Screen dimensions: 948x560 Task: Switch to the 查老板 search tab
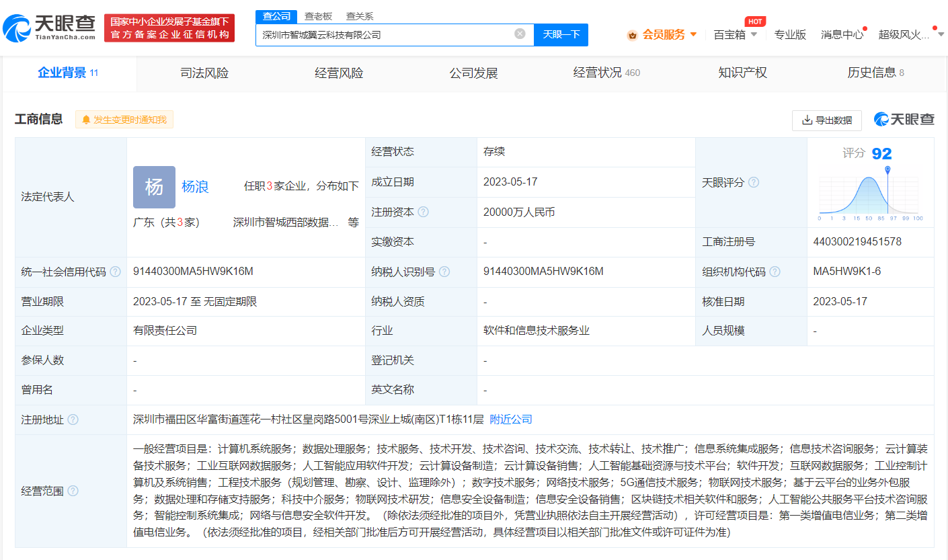click(318, 16)
